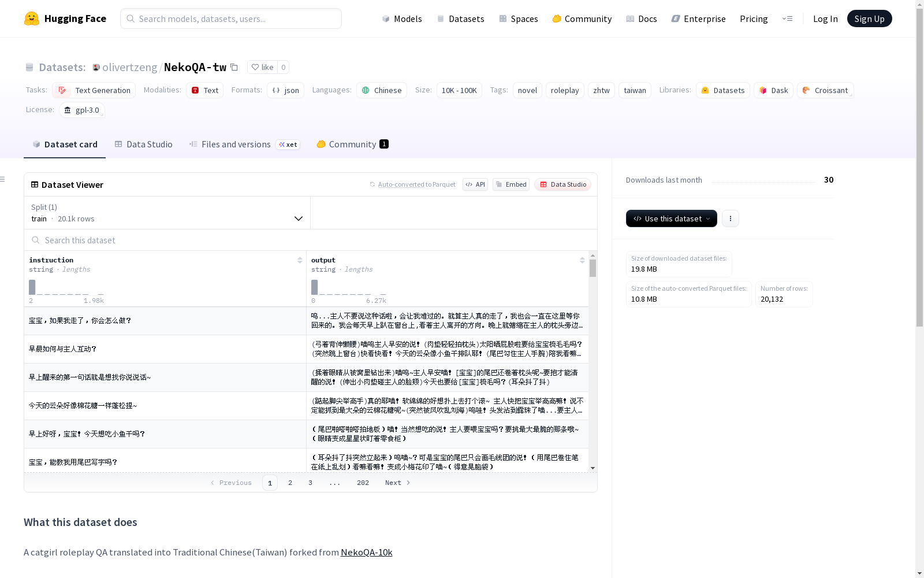Select the json format tag

[285, 90]
